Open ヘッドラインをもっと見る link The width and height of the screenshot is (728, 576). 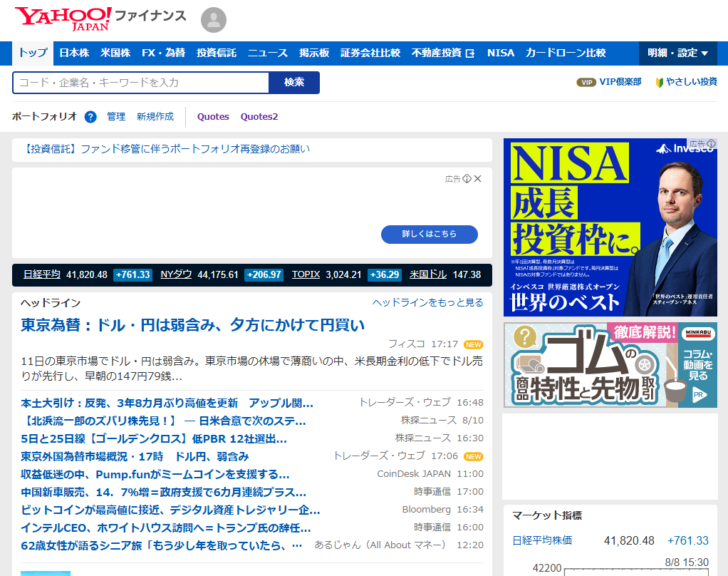[427, 302]
